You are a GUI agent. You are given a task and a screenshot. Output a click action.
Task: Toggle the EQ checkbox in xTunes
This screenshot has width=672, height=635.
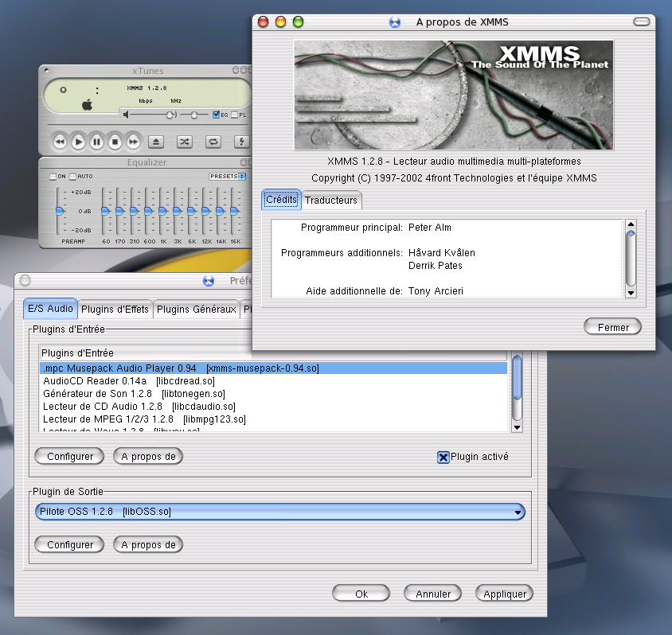216,115
